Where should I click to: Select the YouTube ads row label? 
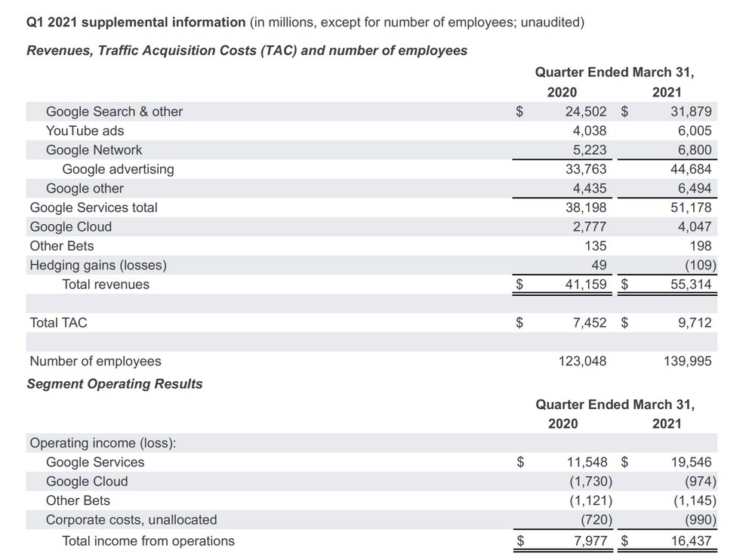[x=85, y=131]
